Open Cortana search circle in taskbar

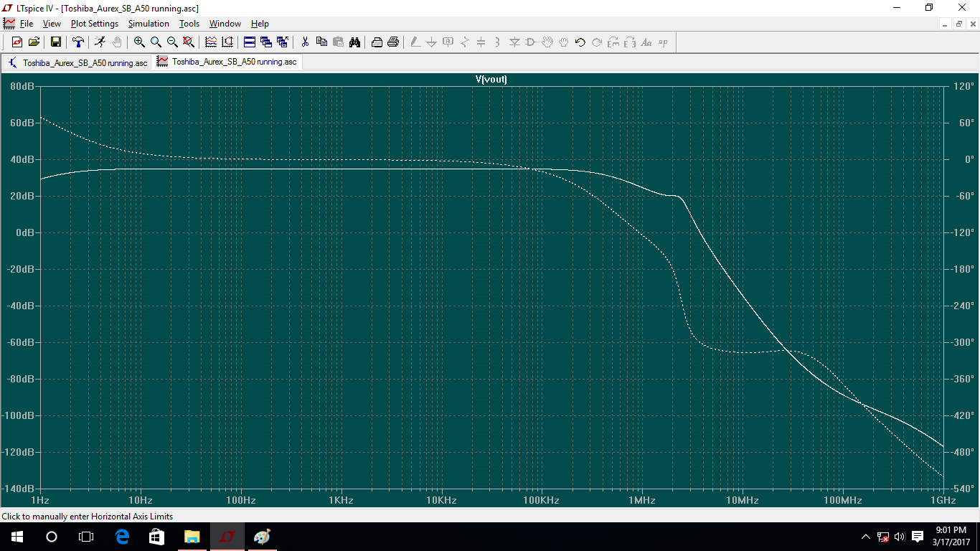pyautogui.click(x=52, y=536)
